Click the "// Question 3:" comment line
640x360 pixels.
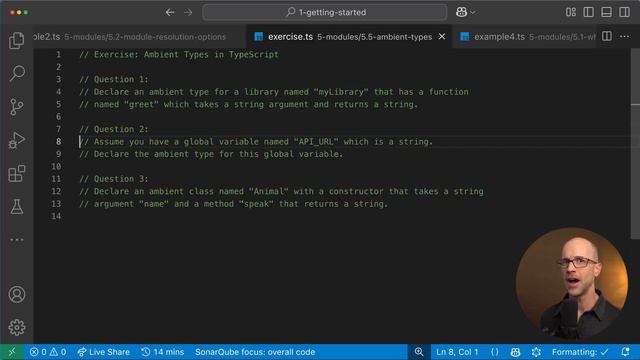(x=114, y=179)
